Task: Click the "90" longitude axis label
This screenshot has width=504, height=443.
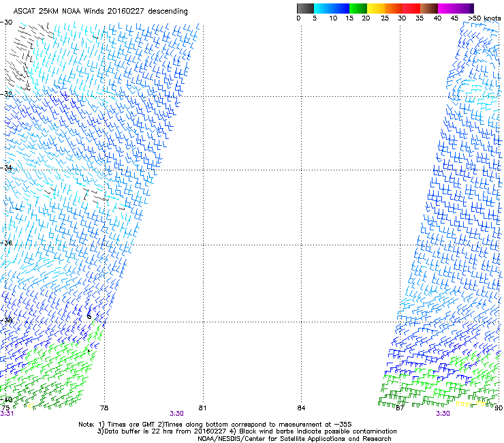Action: [499, 408]
